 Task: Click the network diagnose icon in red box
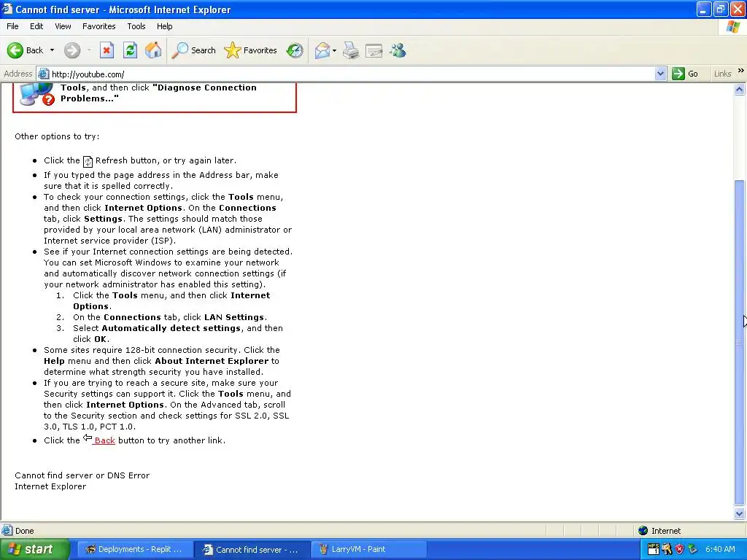[x=36, y=94]
